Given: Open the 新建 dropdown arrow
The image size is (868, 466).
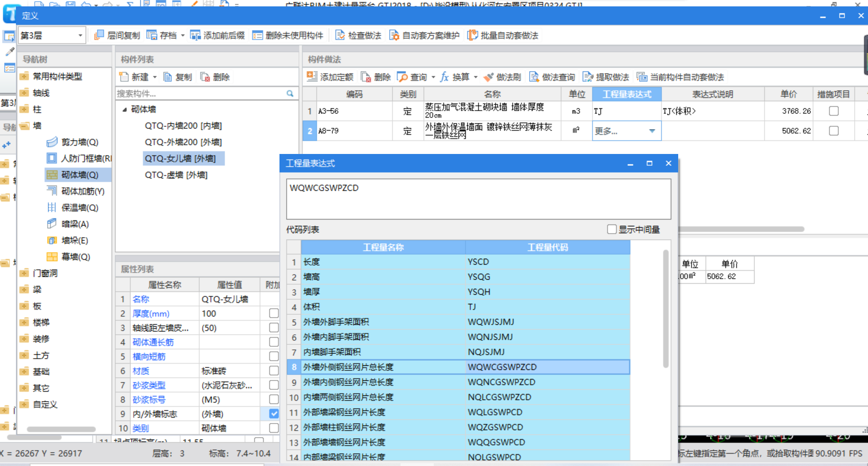Looking at the screenshot, I should click(155, 77).
